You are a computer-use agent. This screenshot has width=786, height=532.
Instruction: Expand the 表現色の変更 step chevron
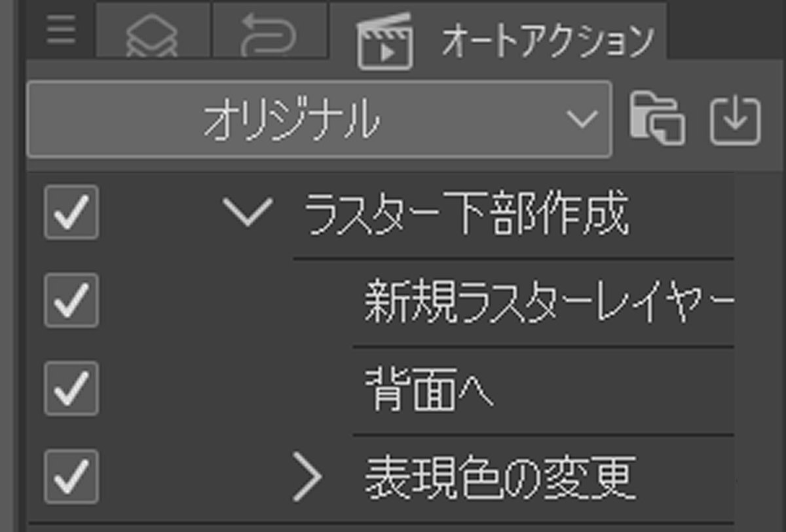(307, 476)
